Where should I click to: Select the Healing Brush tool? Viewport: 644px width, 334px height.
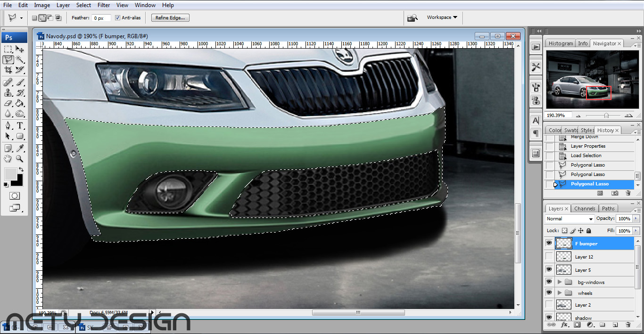8,83
